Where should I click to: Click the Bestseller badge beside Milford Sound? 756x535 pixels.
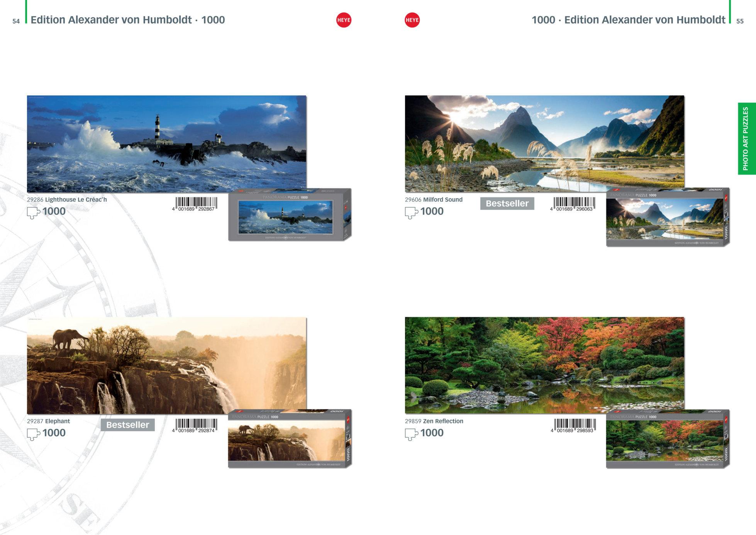click(x=507, y=204)
